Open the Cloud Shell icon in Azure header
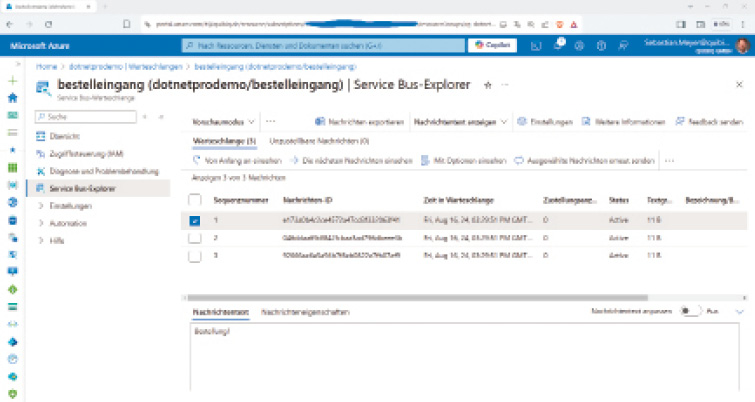The image size is (755, 402). [x=536, y=46]
